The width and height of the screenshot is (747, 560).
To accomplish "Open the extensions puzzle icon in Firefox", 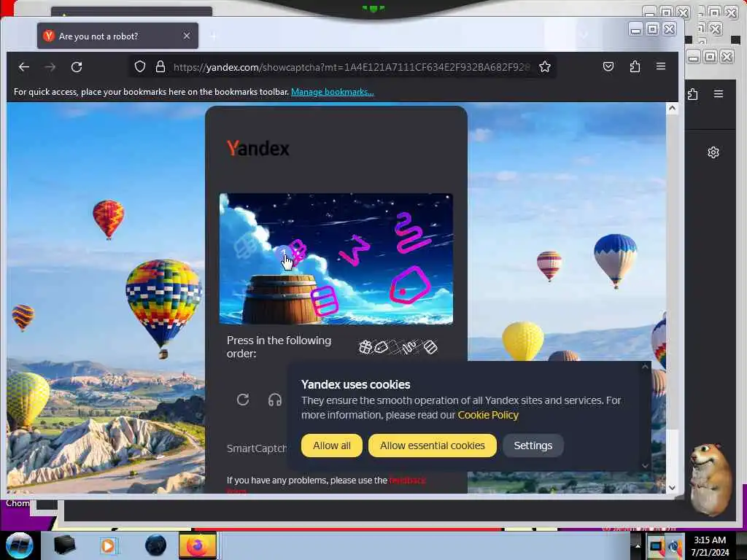I will tap(635, 66).
